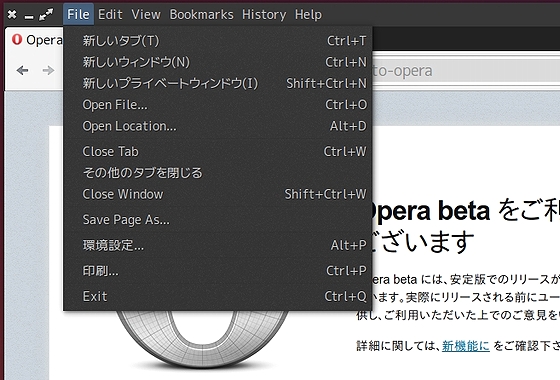Select 新しいプライベートウィンドウ(I) entry
Image resolution: width=560 pixels, height=380 pixels.
point(218,83)
